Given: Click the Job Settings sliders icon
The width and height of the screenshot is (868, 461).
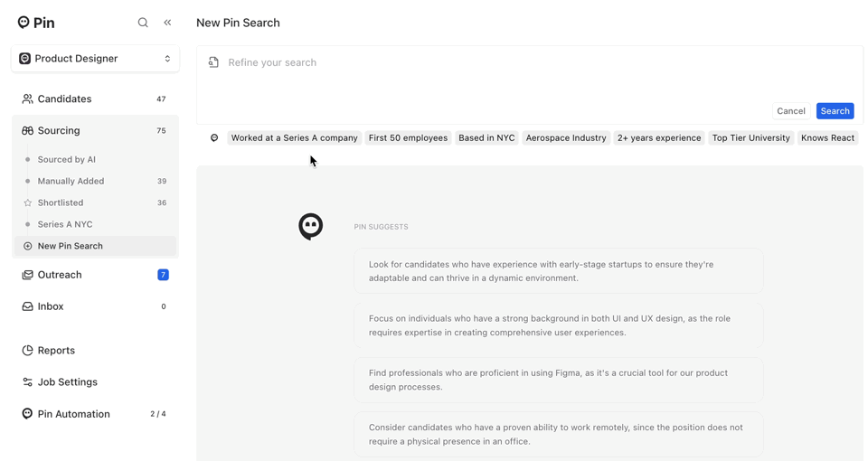Looking at the screenshot, I should tap(27, 382).
